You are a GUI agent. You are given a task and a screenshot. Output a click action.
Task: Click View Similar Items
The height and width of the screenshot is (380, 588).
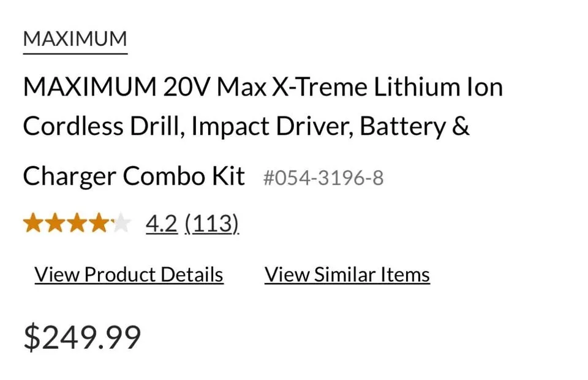click(x=347, y=274)
